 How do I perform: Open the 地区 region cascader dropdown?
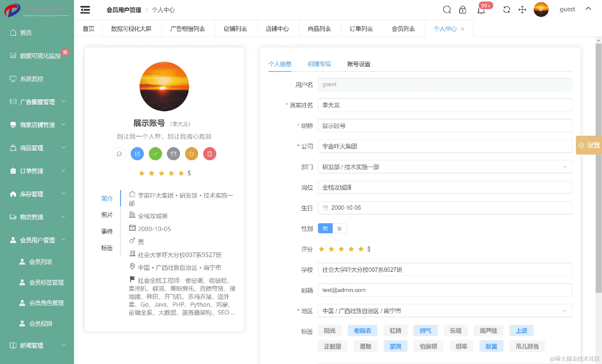[445, 311]
